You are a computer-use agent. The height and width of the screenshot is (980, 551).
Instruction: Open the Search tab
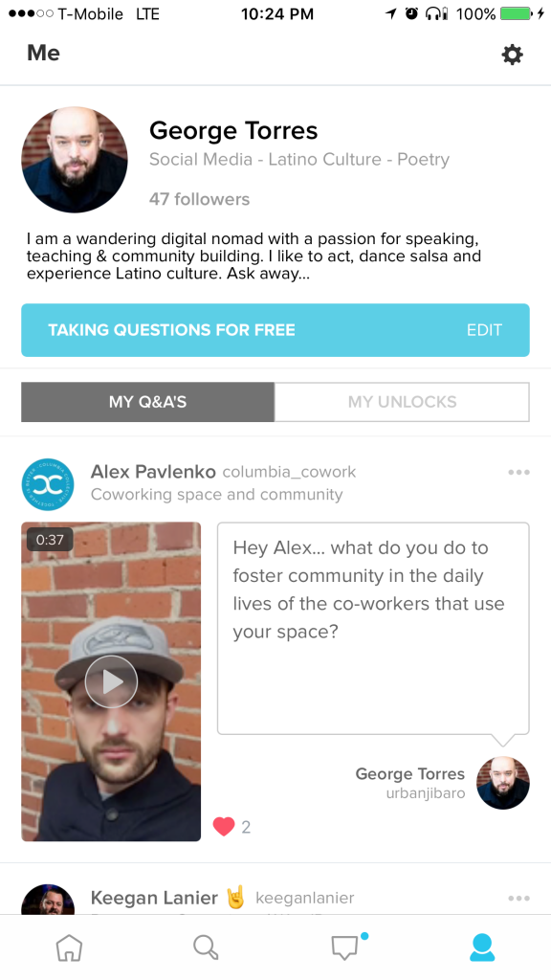[x=206, y=947]
